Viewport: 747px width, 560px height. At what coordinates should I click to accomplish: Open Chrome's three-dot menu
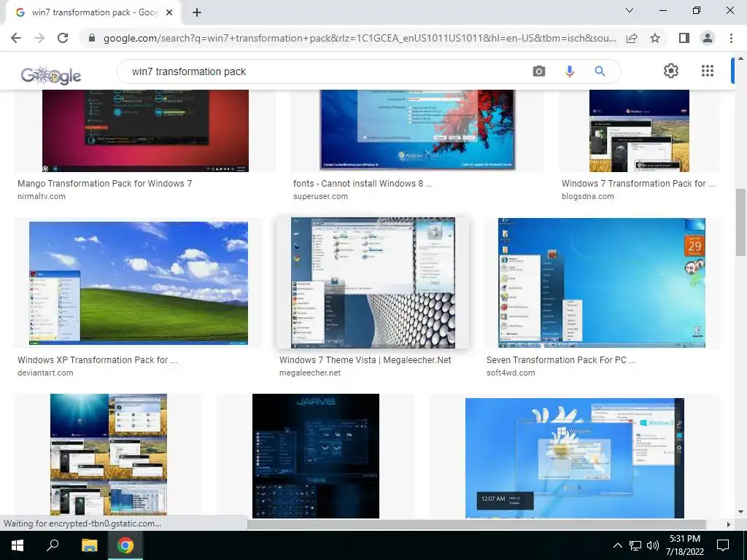pyautogui.click(x=731, y=38)
